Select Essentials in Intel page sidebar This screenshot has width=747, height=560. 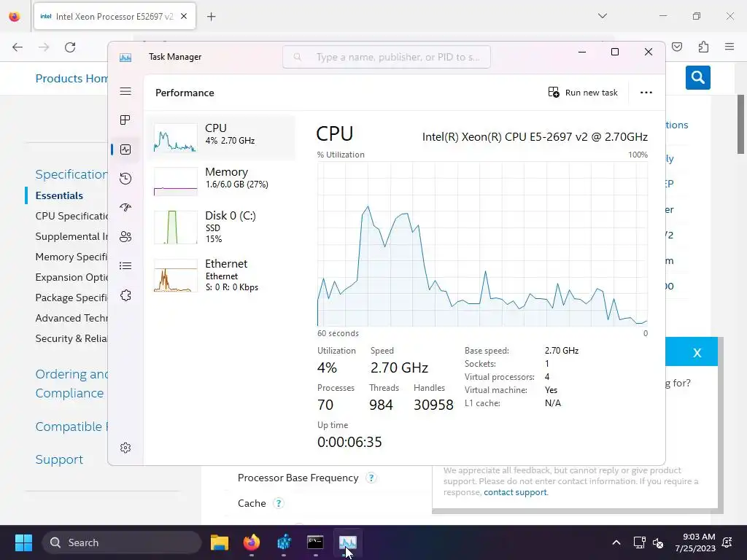point(59,195)
